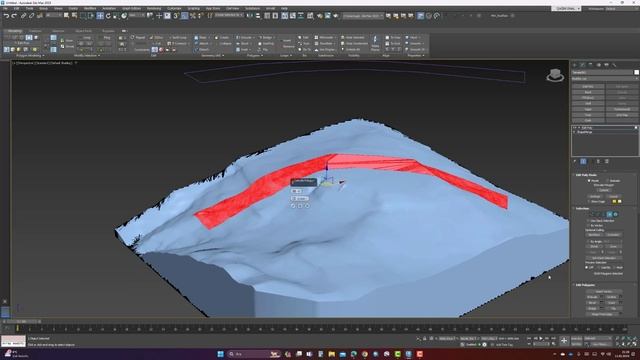Switch to Motion command panel tab
The image size is (640, 360).
598,65
